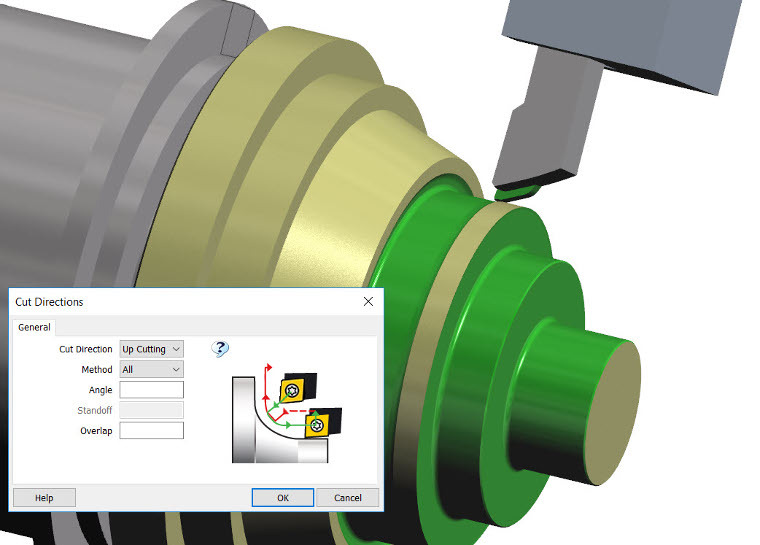Confirm with the OK button
The height and width of the screenshot is (545, 760).
pos(283,498)
